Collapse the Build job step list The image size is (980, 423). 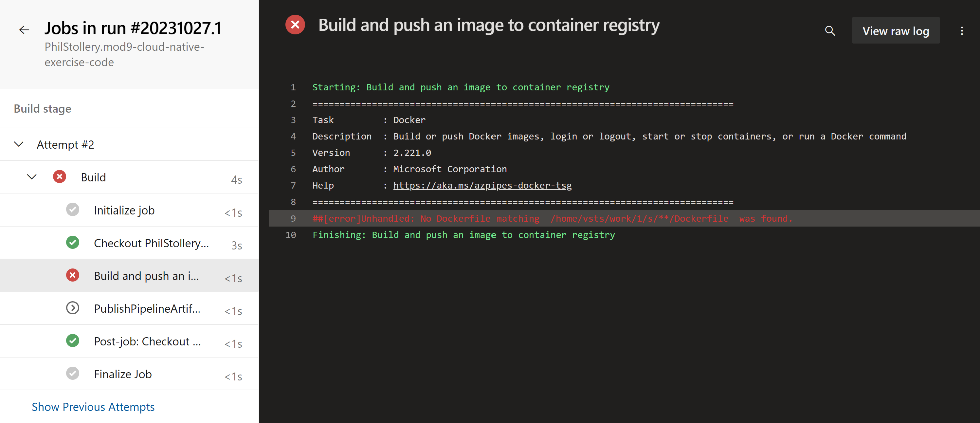[31, 176]
